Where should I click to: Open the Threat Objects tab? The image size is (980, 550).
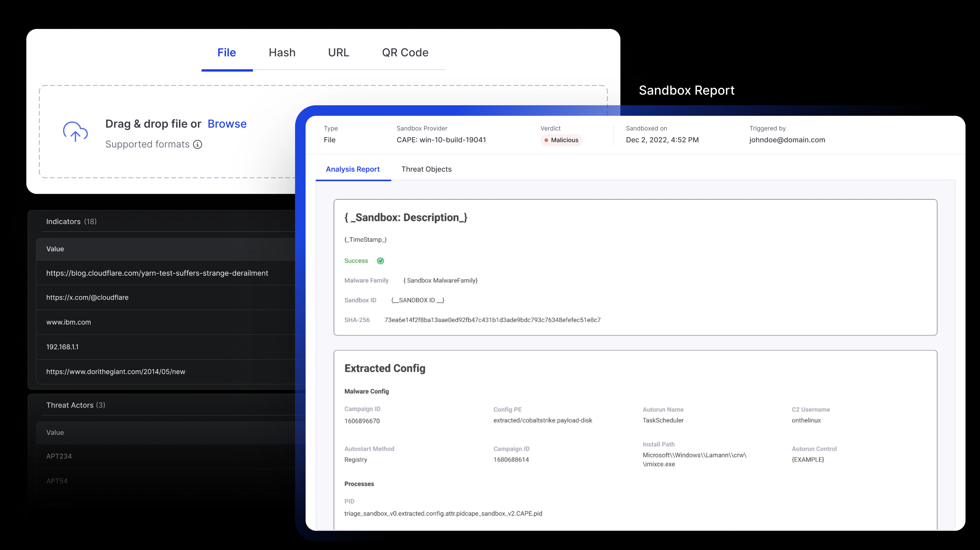point(426,169)
